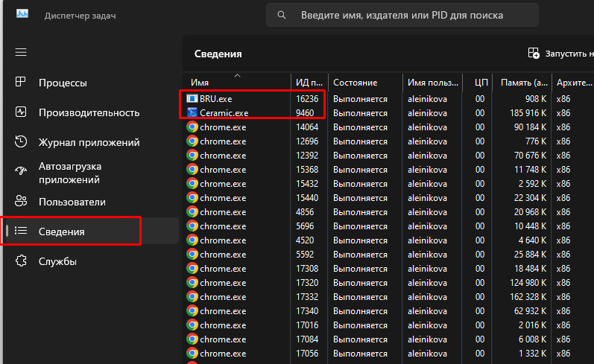Select chrome.exe with PID 15440
This screenshot has height=364, width=594.
coord(390,198)
